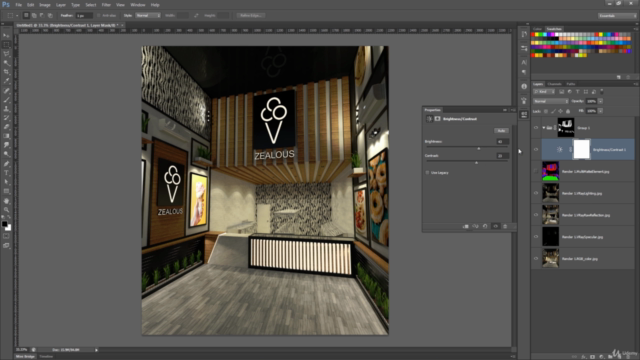Show the MultiMatteElement render layer
This screenshot has height=360, width=640.
coord(536,171)
